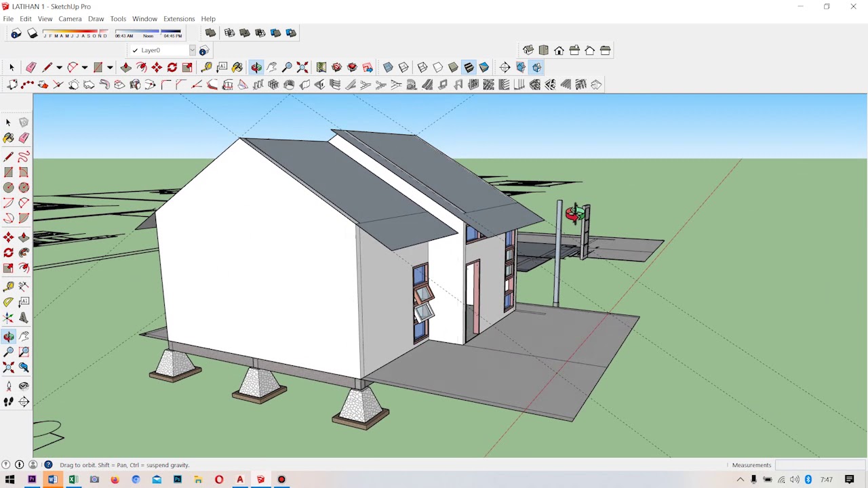This screenshot has height=488, width=868.
Task: Open the Edit menu
Action: (x=26, y=19)
